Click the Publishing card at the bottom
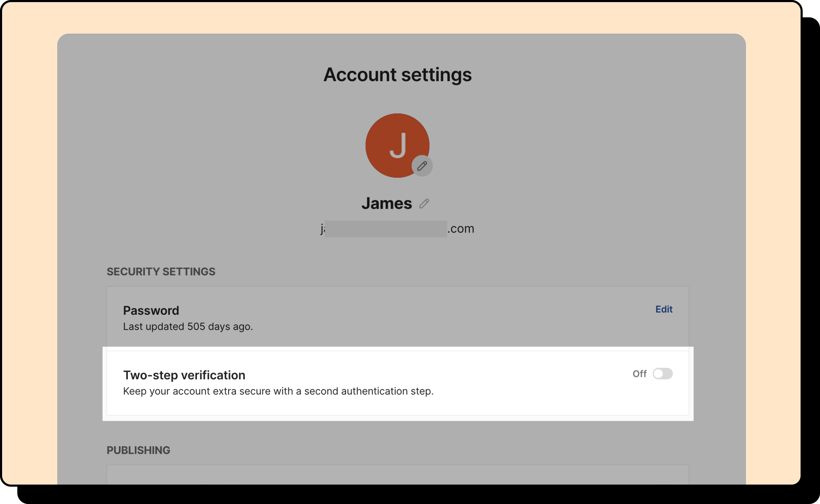 pyautogui.click(x=397, y=475)
